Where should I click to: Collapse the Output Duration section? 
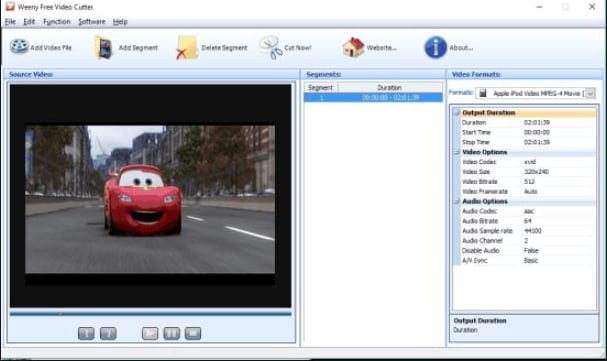(x=457, y=113)
